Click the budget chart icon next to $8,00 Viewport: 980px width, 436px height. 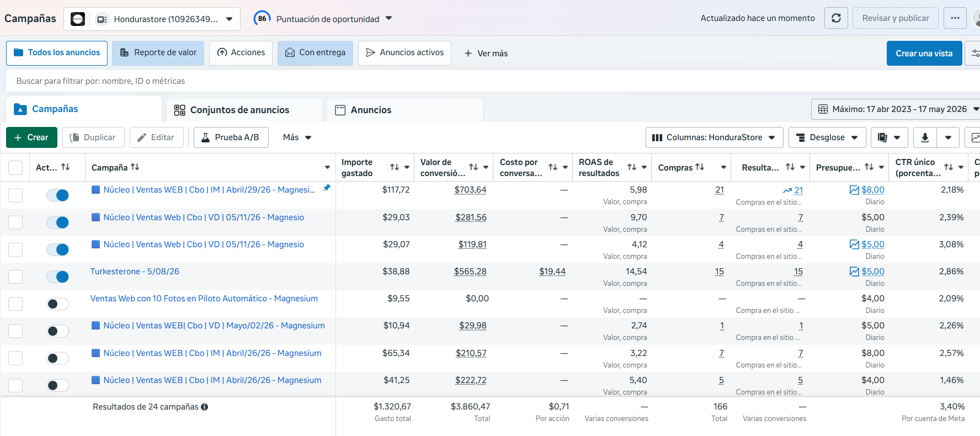(854, 190)
